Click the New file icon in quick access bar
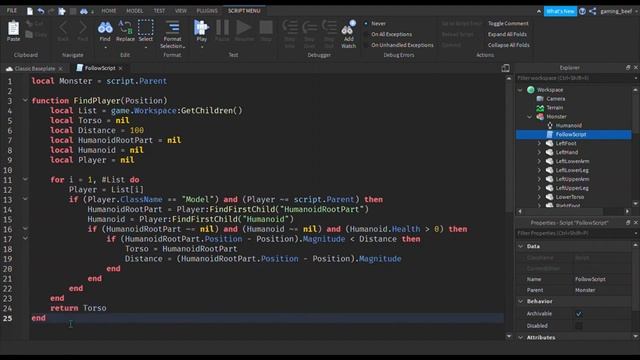Viewport: 640px width, 360px height. 30,11
